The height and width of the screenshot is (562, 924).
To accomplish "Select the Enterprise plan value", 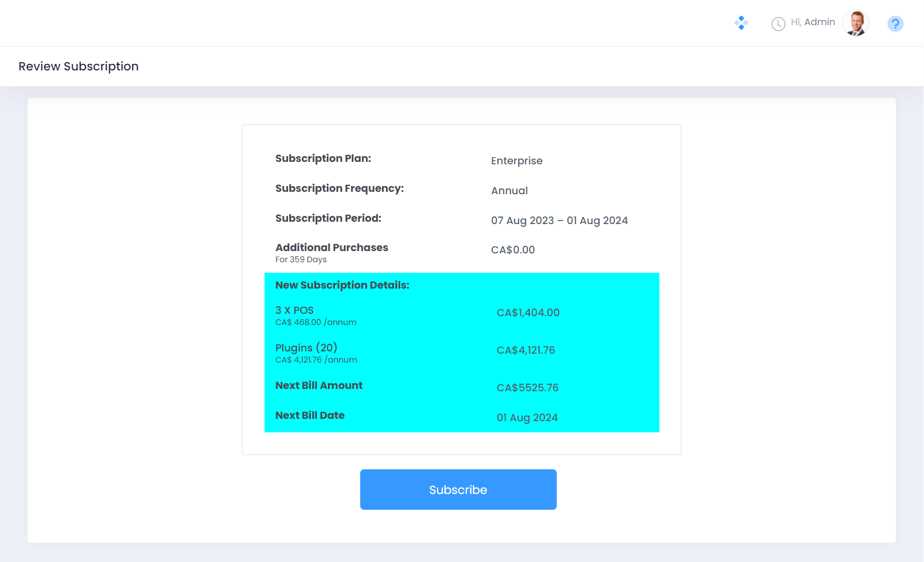I will pos(516,161).
